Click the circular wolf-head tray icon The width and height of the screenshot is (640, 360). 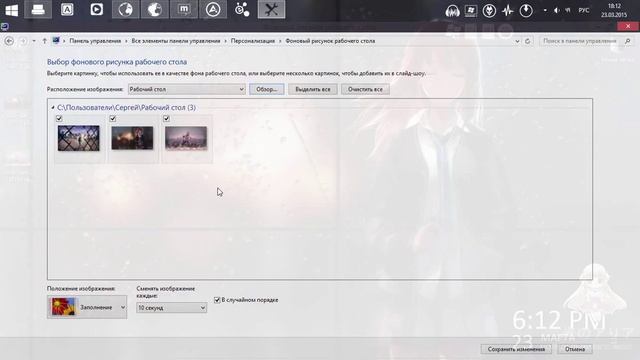coord(489,11)
